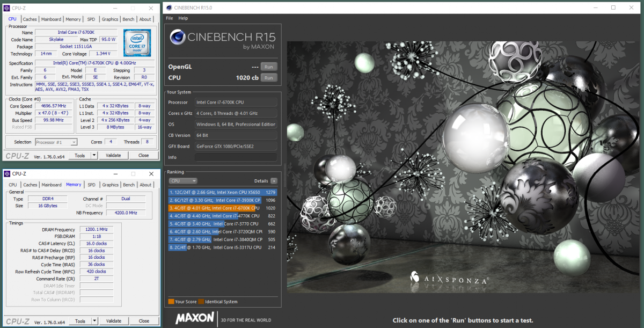
Task: Open Caches tab in the Memory-tab CPU-Z window
Action: click(x=30, y=185)
